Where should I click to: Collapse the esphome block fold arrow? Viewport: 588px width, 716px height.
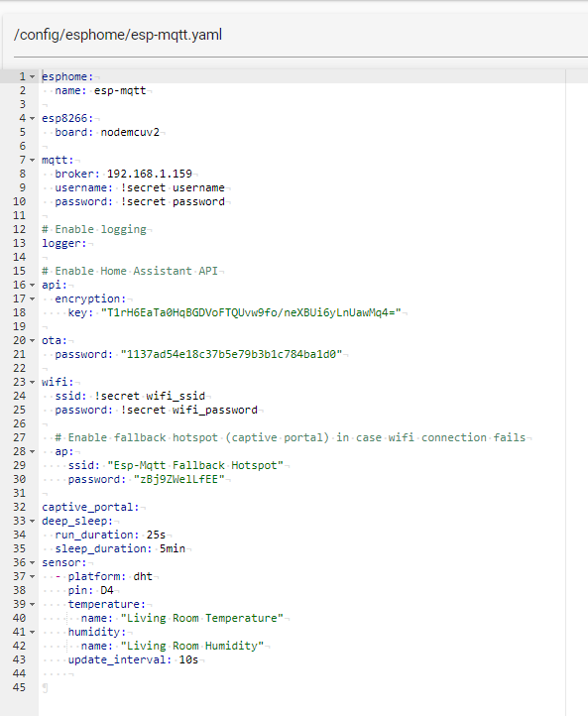pyautogui.click(x=33, y=76)
